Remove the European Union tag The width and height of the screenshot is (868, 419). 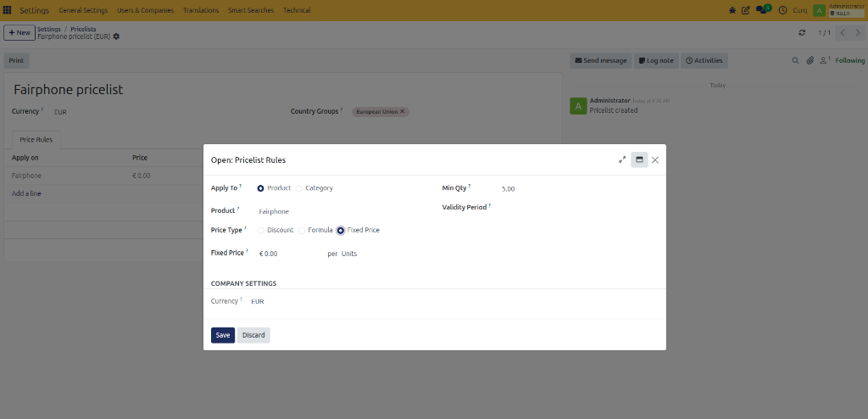pyautogui.click(x=403, y=111)
